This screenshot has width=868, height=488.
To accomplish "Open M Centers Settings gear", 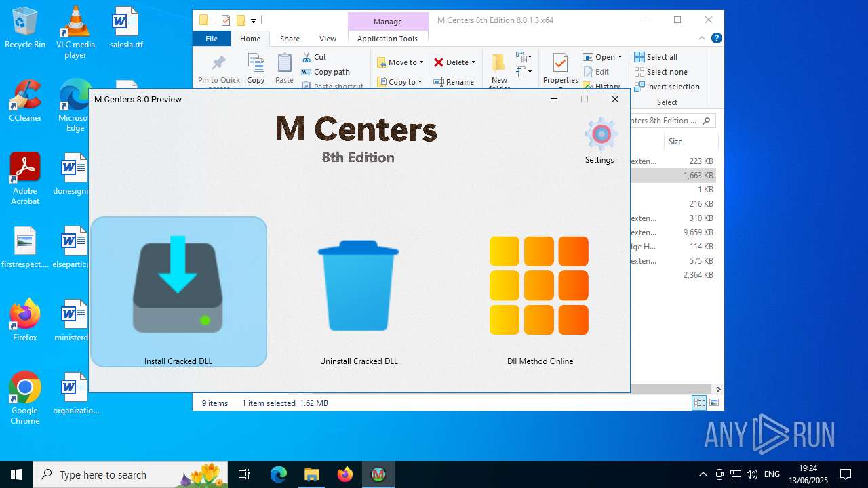I will 600,135.
